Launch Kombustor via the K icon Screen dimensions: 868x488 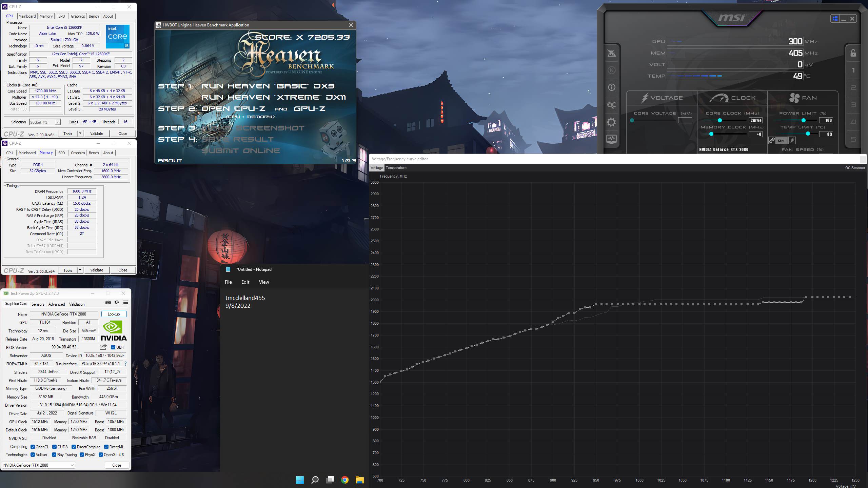click(x=612, y=70)
